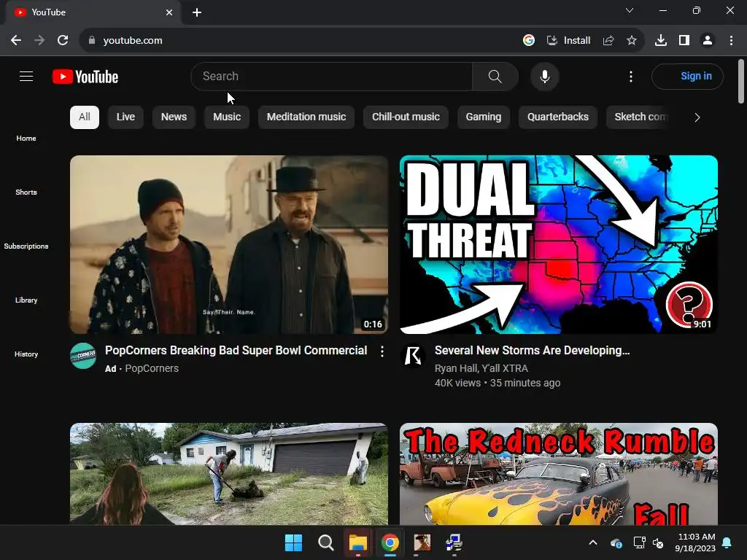Close the YouTube tab
The width and height of the screenshot is (747, 560).
tap(169, 12)
